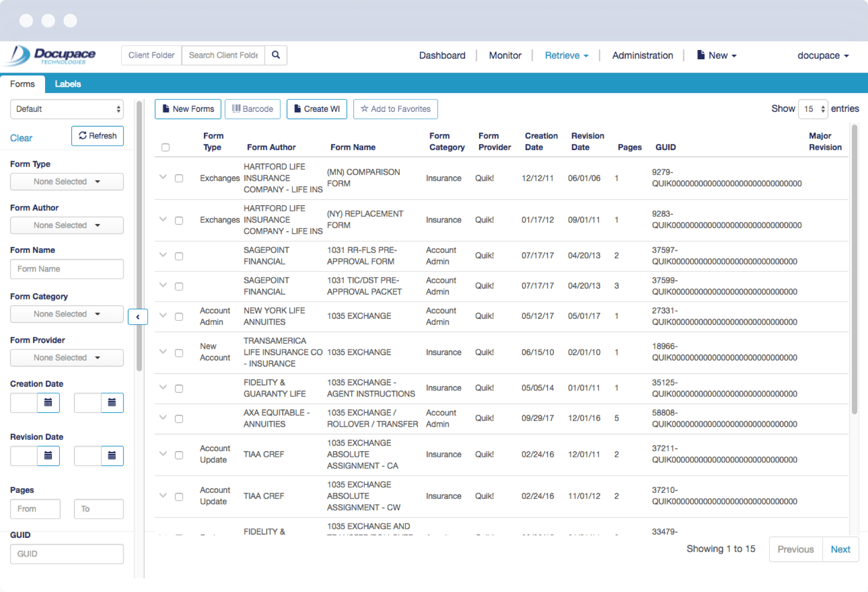This screenshot has width=868, height=592.
Task: Sort by Creation Date column header
Action: 541,141
